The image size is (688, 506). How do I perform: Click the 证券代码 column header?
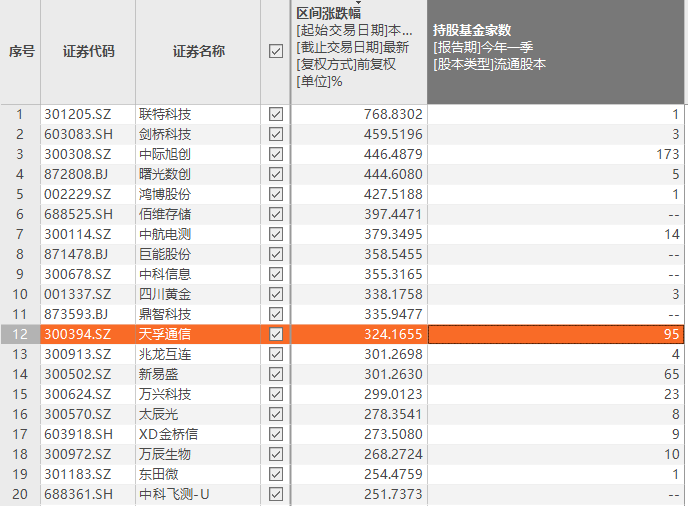[x=88, y=52]
